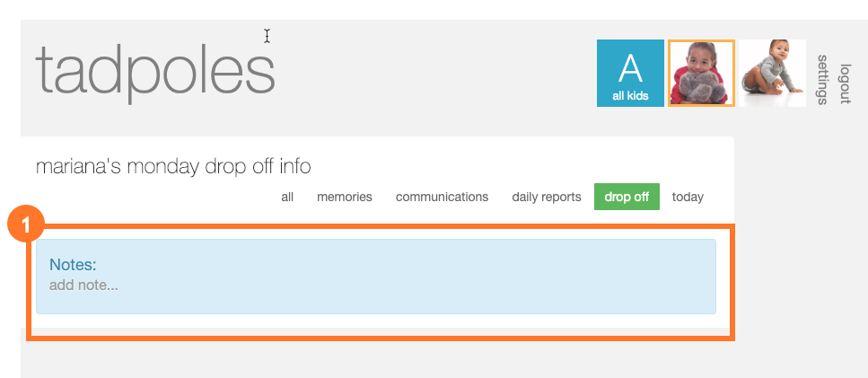Click the blank right side of Notes box
The image size is (868, 378).
pyautogui.click(x=539, y=277)
